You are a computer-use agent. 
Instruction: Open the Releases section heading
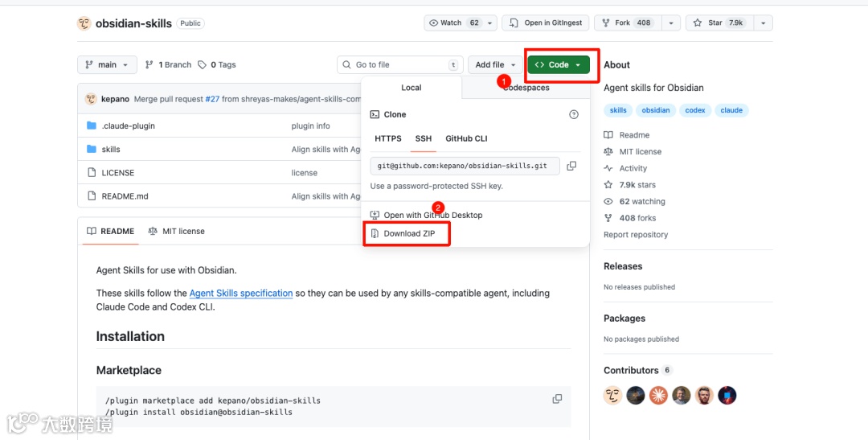623,266
